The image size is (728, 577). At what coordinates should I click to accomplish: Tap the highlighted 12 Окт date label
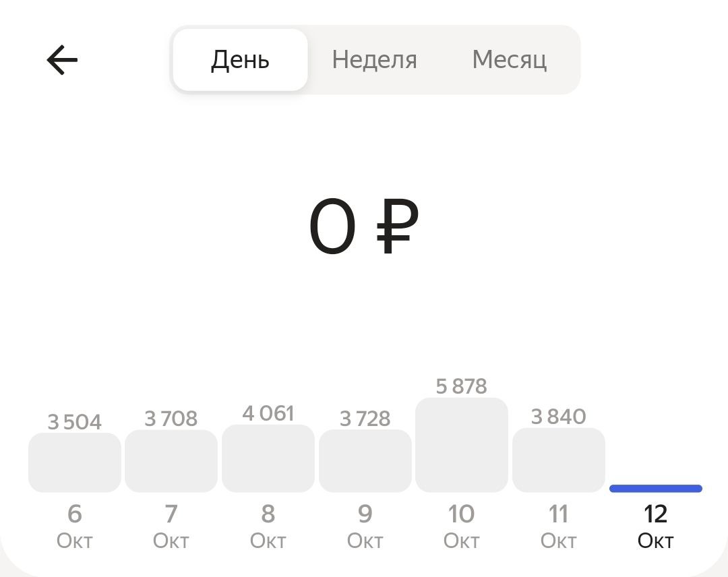tap(655, 526)
